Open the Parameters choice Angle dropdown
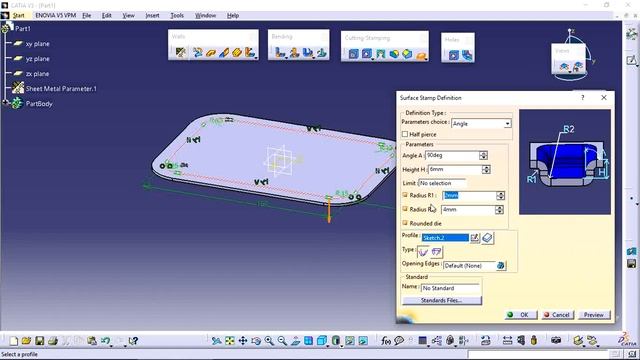 point(507,124)
